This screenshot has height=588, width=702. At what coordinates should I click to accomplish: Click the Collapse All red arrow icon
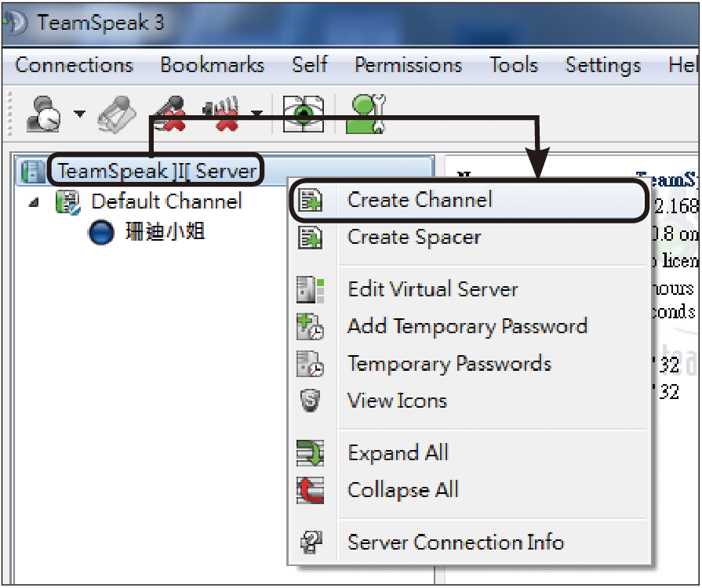tap(311, 491)
